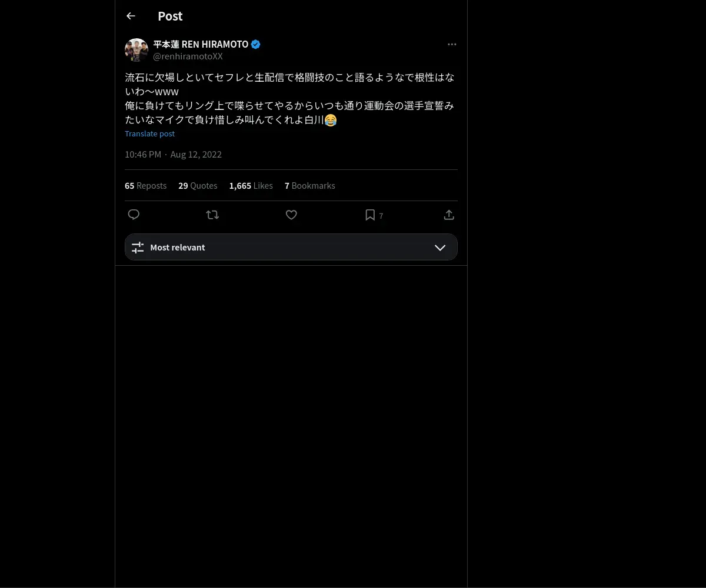Image resolution: width=706 pixels, height=588 pixels.
Task: Open profile via 平本蓮 REN HIRAMOTO name
Action: pos(201,44)
